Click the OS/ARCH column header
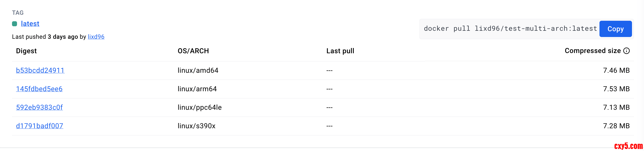This screenshot has height=151, width=644. click(193, 51)
